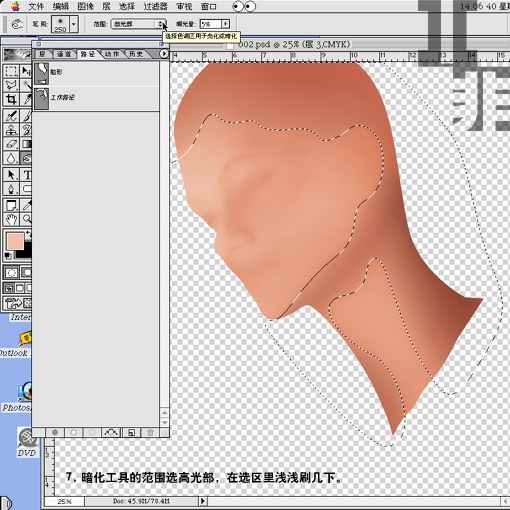The width and height of the screenshot is (510, 510).
Task: Switch to the 历史 tab
Action: pos(136,54)
